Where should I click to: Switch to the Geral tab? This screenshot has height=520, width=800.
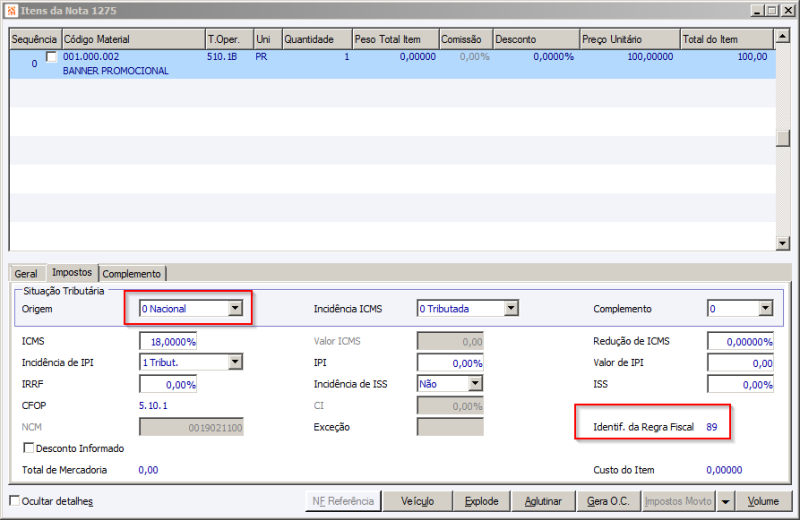point(26,274)
